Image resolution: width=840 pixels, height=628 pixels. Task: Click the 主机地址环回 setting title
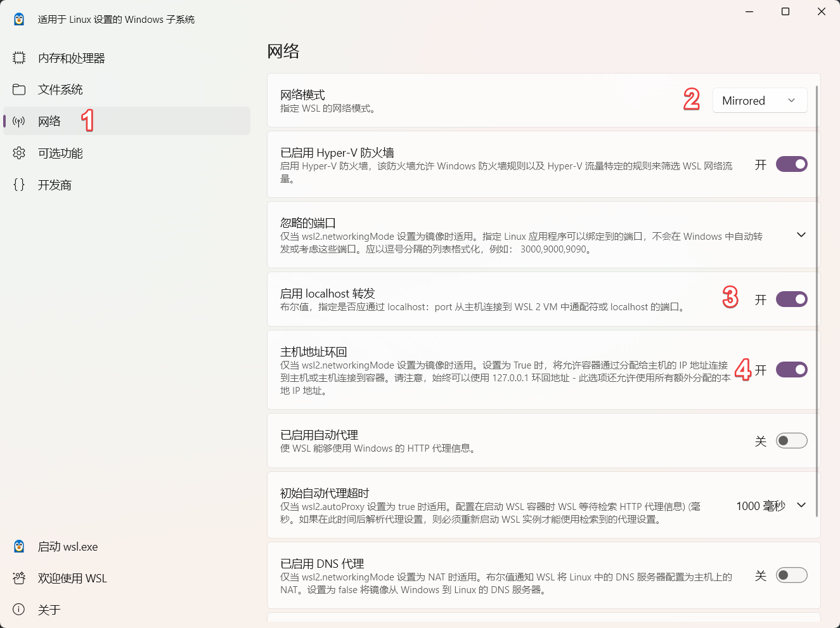[314, 351]
